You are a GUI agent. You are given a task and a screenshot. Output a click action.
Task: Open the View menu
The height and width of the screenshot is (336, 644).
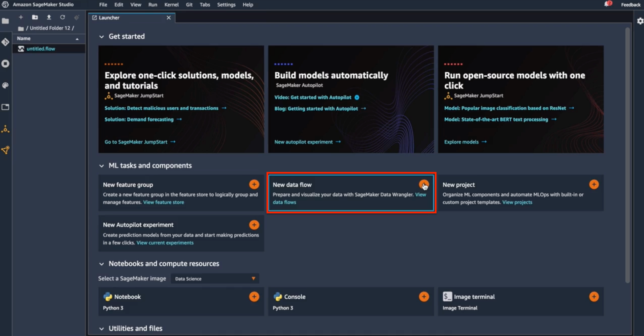(x=136, y=5)
